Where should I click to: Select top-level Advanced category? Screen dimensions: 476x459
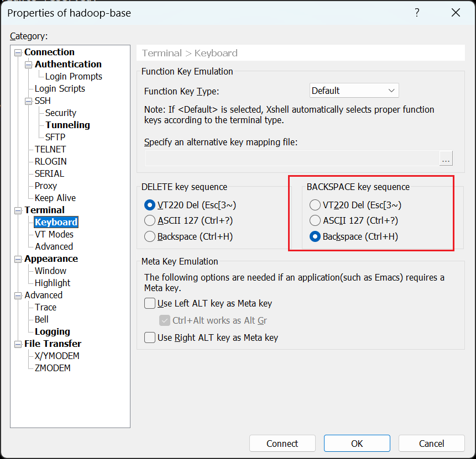point(44,295)
